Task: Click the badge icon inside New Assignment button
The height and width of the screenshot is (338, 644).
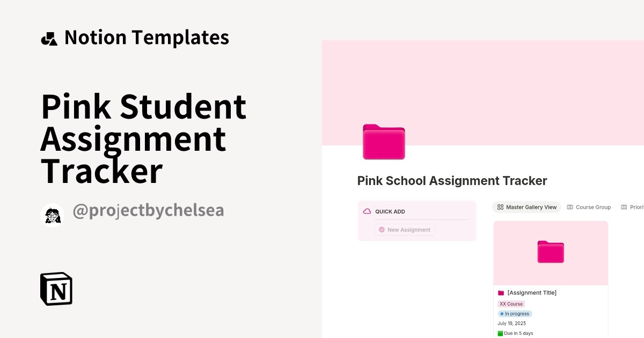Action: (x=382, y=230)
